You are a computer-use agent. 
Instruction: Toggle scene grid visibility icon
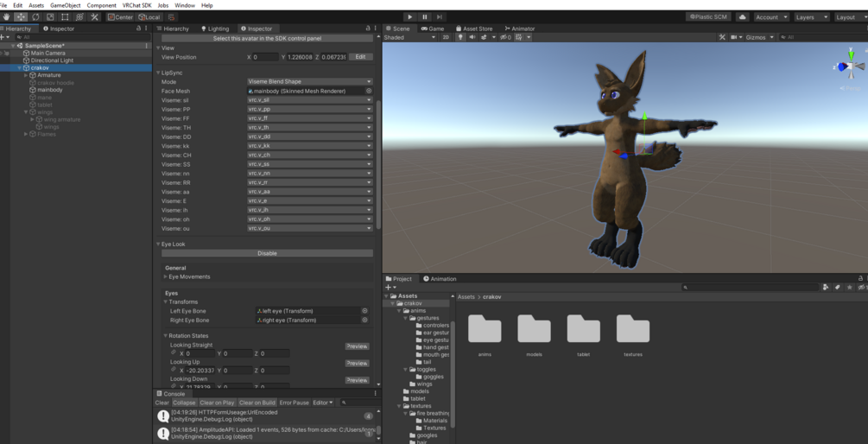click(x=519, y=37)
